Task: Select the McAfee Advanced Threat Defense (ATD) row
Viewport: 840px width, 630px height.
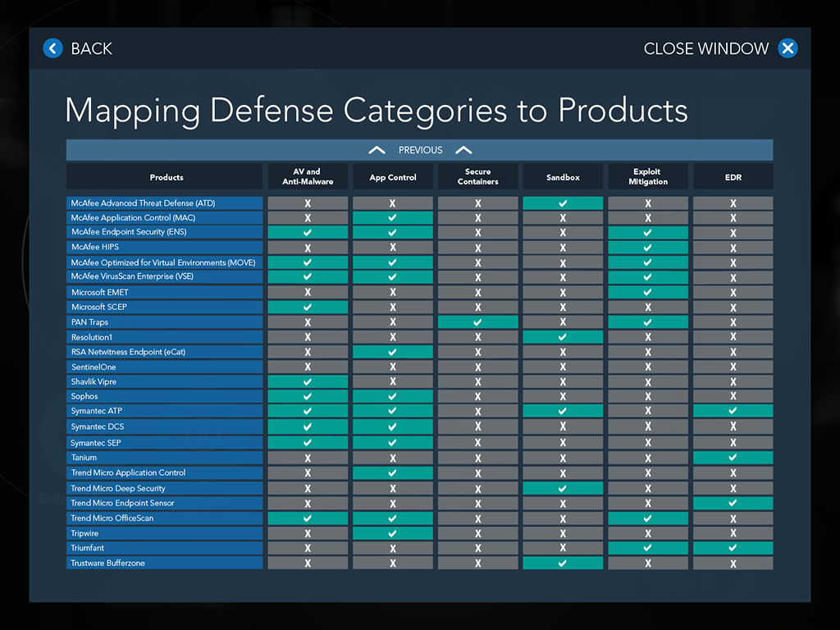Action: (164, 203)
